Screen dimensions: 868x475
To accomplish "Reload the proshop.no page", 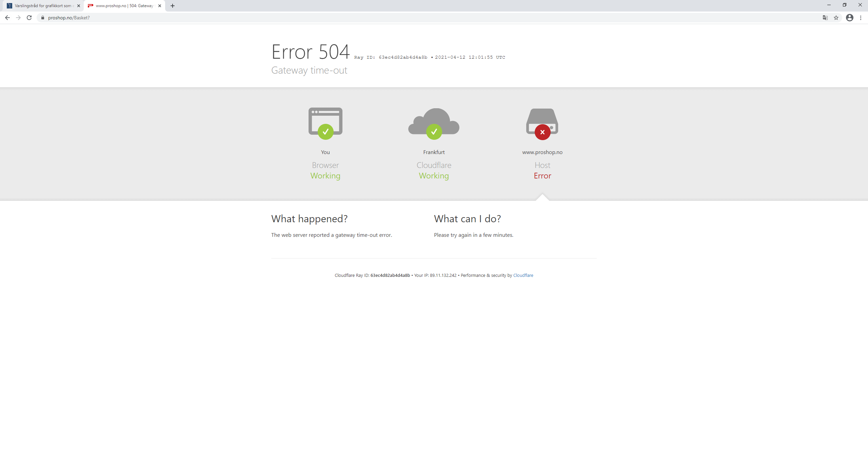I will pyautogui.click(x=29, y=18).
